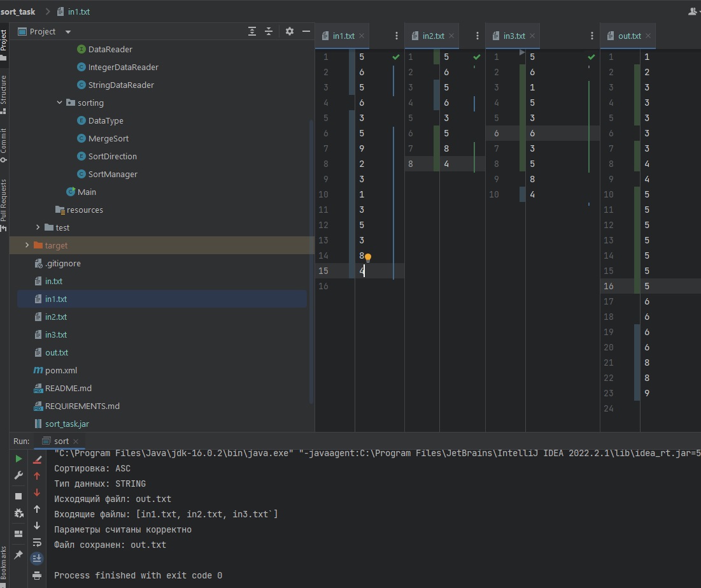Rerun the sort configuration with green play icon
701x588 pixels.
[x=18, y=459]
